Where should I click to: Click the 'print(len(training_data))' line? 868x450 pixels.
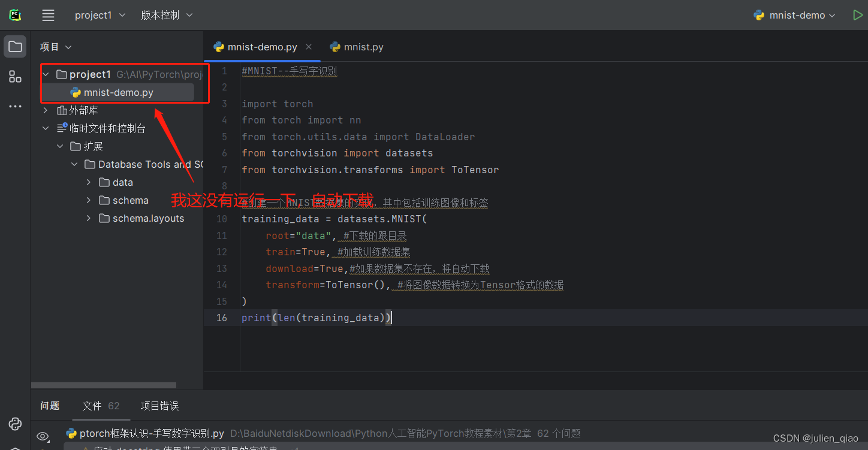(317, 318)
